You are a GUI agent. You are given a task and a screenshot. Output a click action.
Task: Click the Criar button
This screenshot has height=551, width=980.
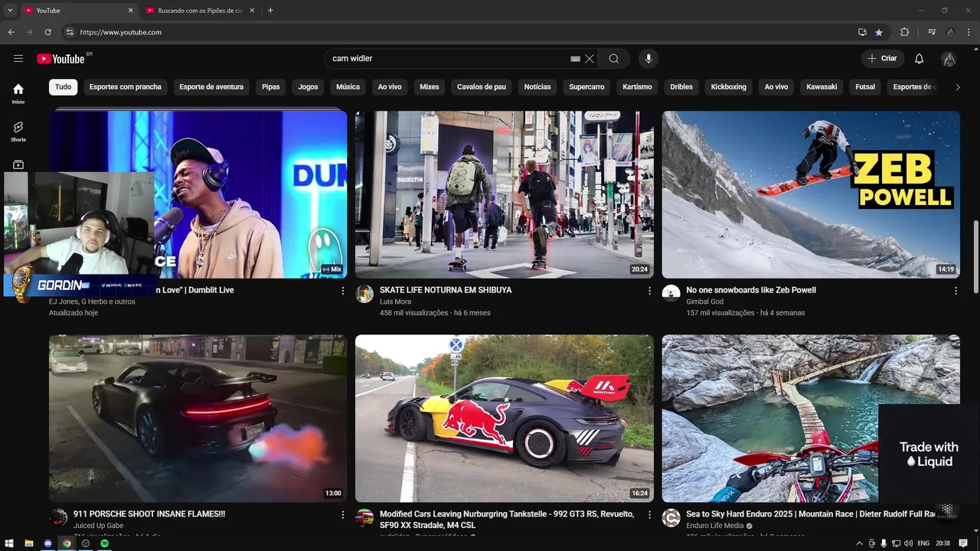tap(883, 58)
